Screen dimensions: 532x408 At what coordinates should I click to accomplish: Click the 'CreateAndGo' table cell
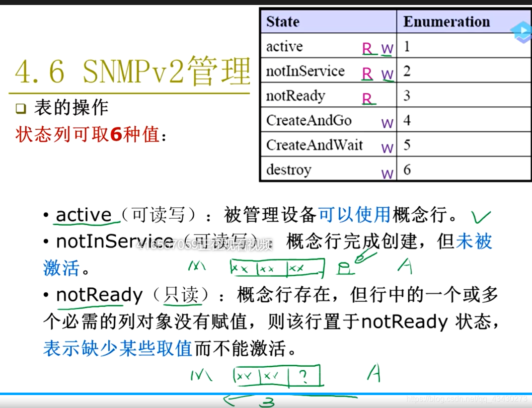click(328, 120)
